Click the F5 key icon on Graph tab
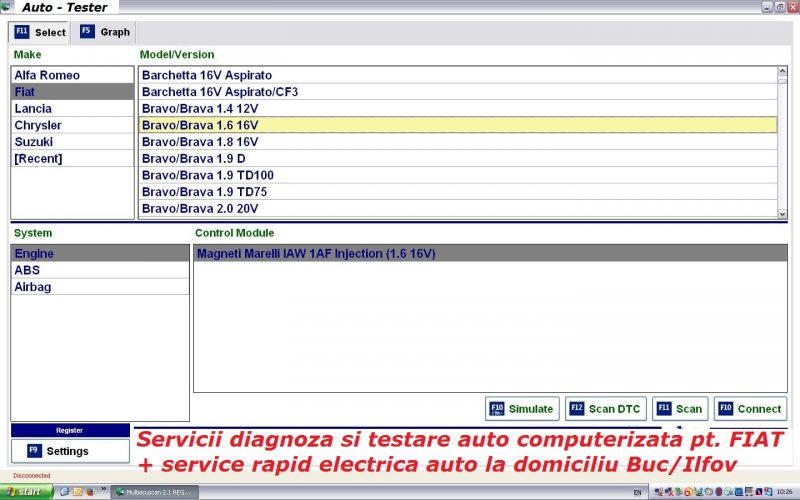Image resolution: width=800 pixels, height=500 pixels. click(87, 32)
